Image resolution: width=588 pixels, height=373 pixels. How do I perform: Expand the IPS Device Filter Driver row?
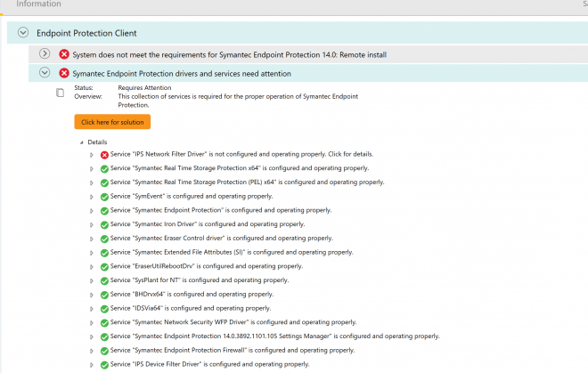click(x=91, y=365)
